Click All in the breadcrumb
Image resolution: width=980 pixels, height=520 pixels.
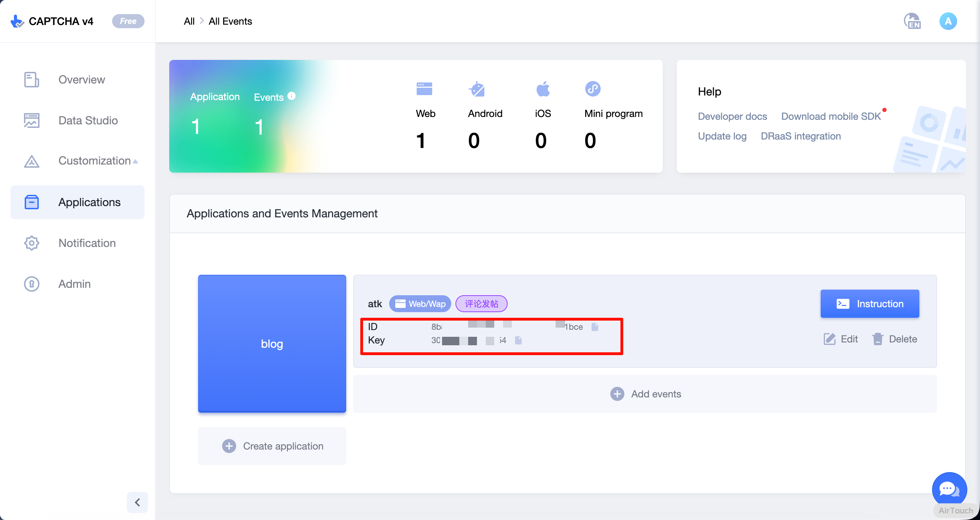(x=189, y=21)
